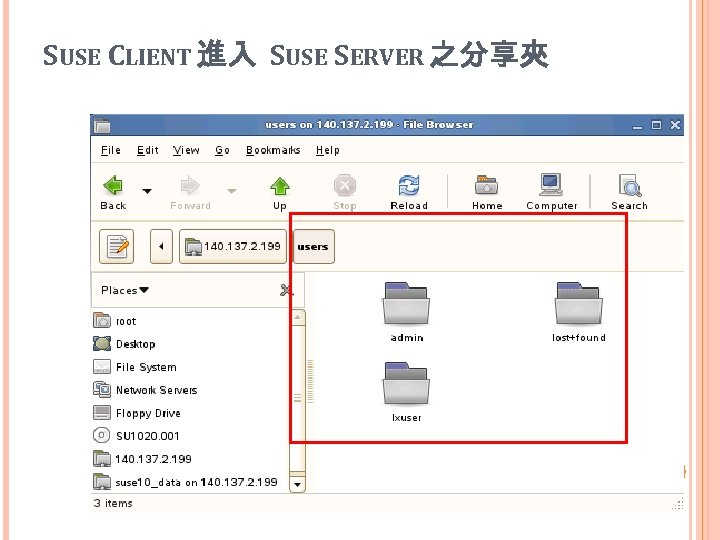
Task: Close the File Browser window
Action: 675,125
